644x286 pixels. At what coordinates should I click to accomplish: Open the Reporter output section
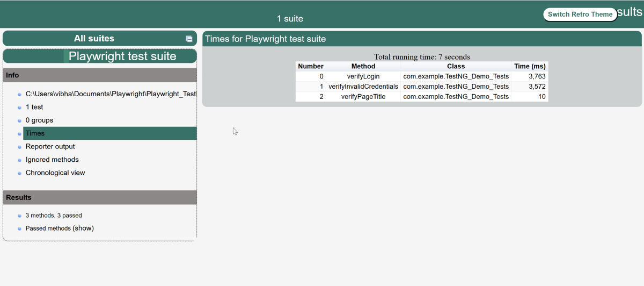pyautogui.click(x=50, y=146)
